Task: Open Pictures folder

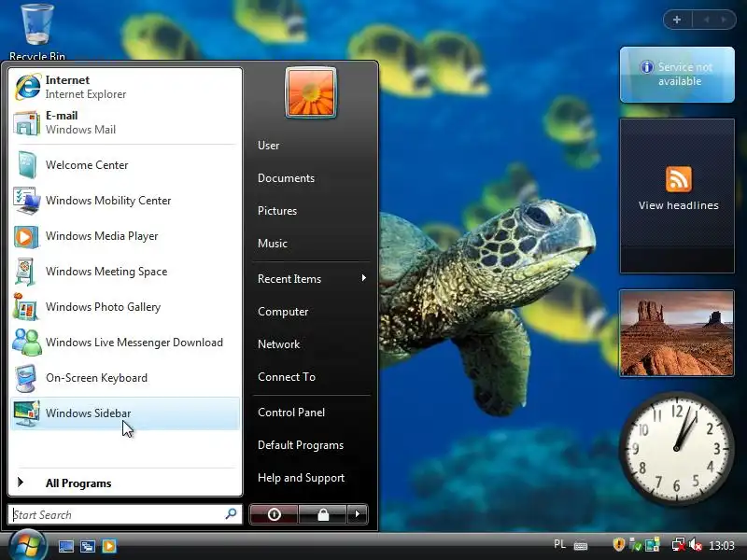Action: (311, 211)
